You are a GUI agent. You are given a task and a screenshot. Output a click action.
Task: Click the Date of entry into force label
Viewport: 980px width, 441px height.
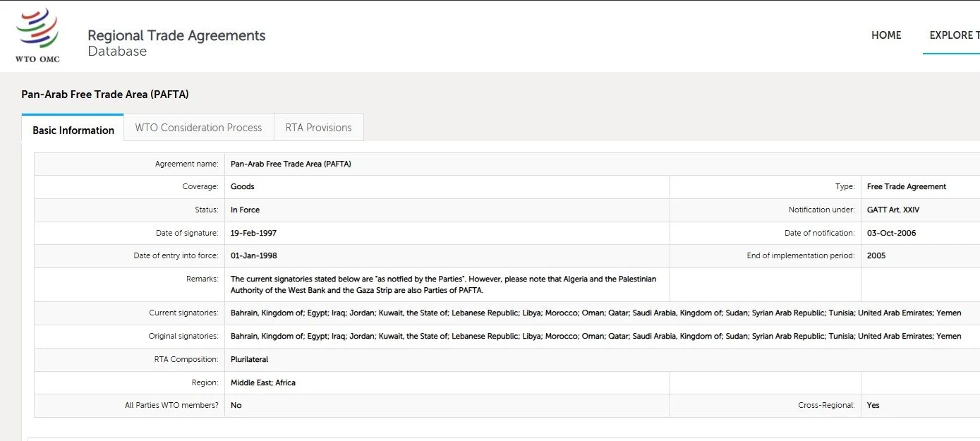click(176, 256)
